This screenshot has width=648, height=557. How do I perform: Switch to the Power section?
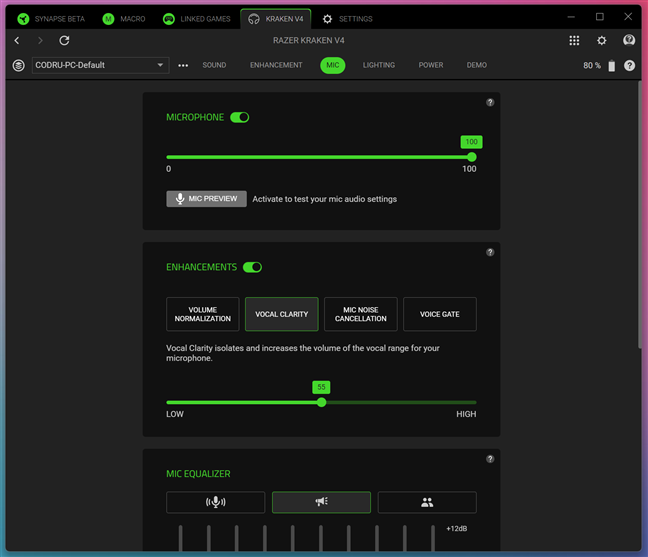(431, 65)
